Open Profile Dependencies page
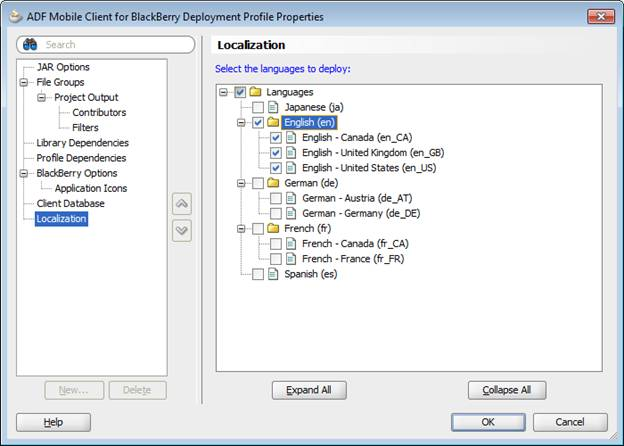624x446 pixels. [81, 158]
